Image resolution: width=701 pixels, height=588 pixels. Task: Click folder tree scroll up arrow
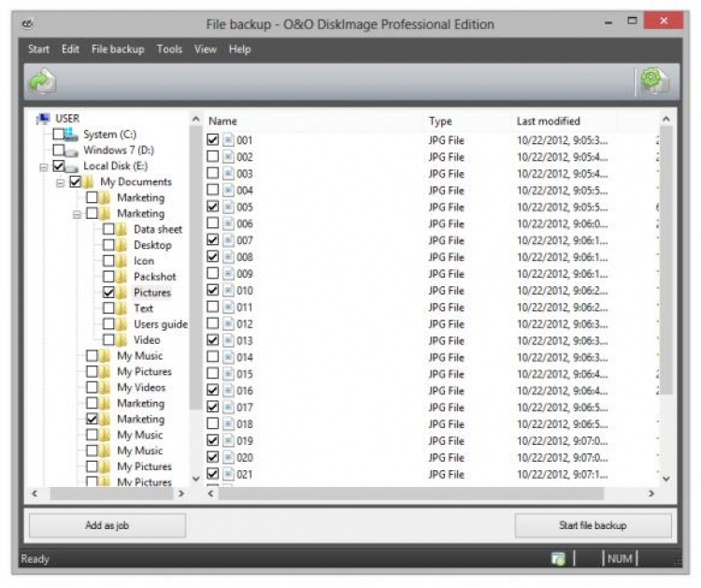[x=196, y=120]
